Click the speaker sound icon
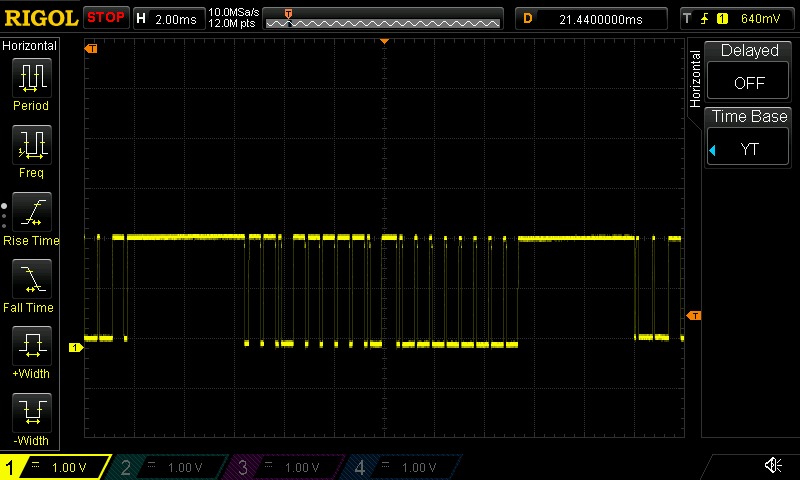 point(773,466)
